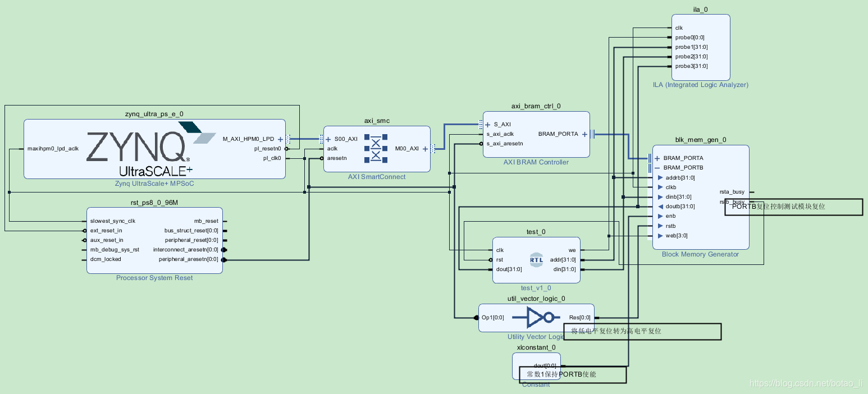Image resolution: width=868 pixels, height=394 pixels.
Task: Select the dcm_locked pin
Action: 106,259
